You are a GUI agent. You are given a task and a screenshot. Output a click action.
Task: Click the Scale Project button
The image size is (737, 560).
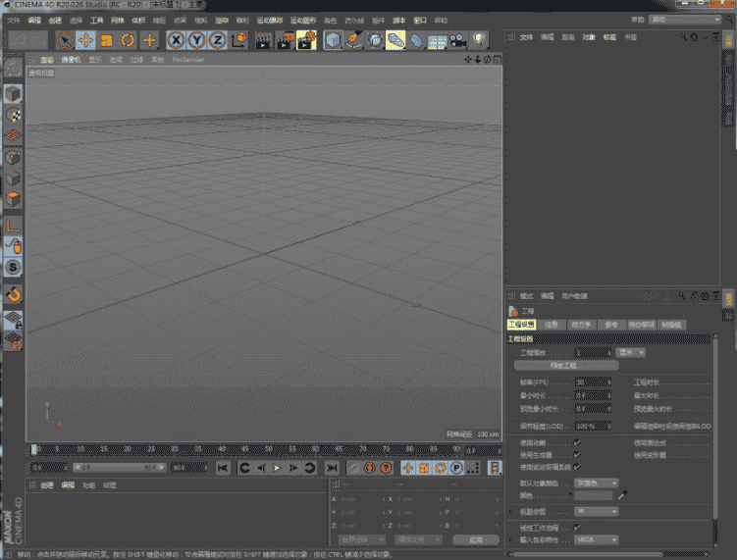click(566, 366)
